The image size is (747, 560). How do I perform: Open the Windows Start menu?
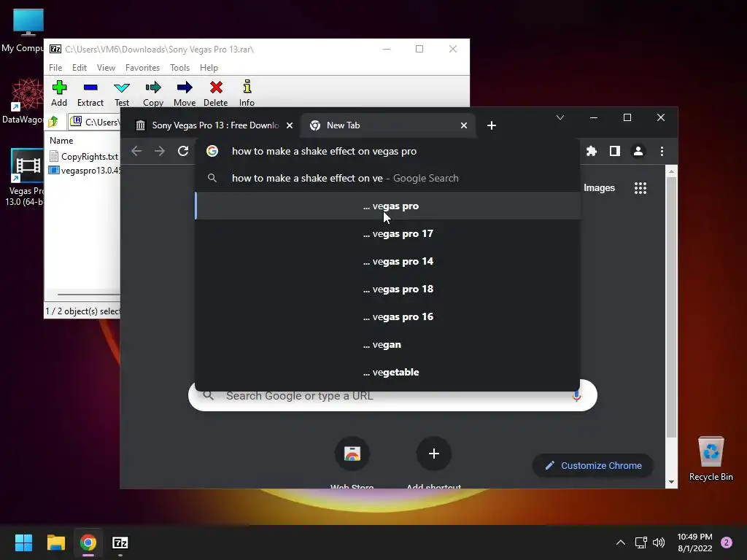(23, 542)
